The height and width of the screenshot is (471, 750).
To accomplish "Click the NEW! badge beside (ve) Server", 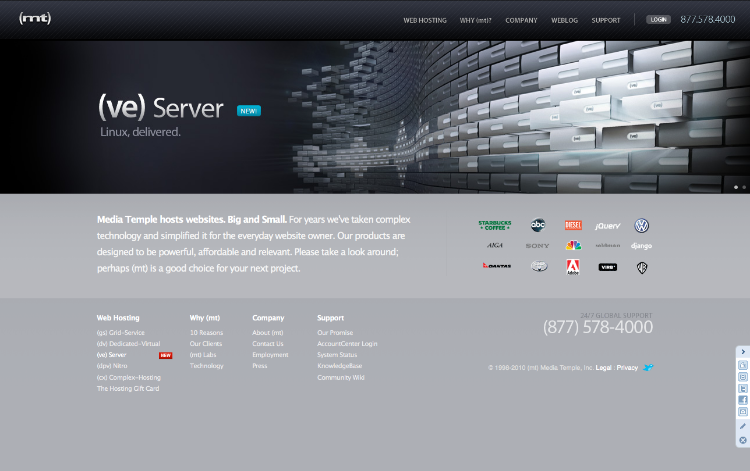I will 249,110.
